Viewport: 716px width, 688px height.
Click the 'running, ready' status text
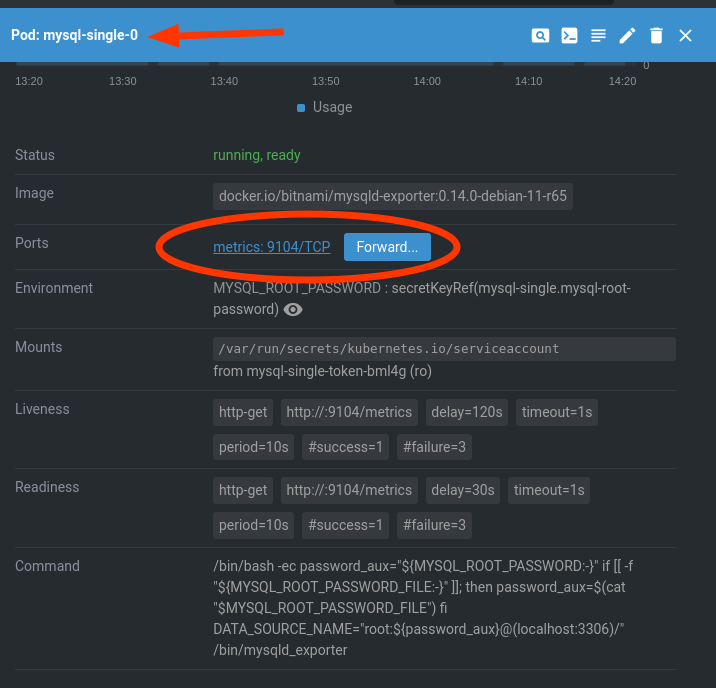click(257, 155)
